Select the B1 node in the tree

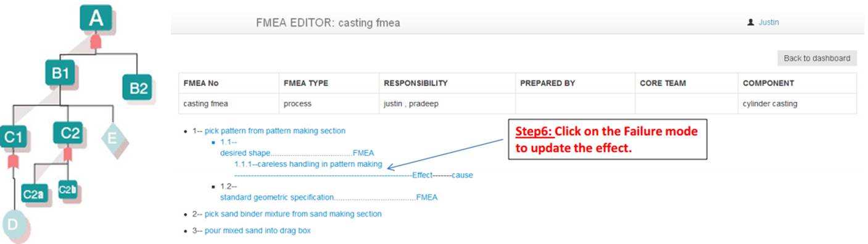coord(60,74)
